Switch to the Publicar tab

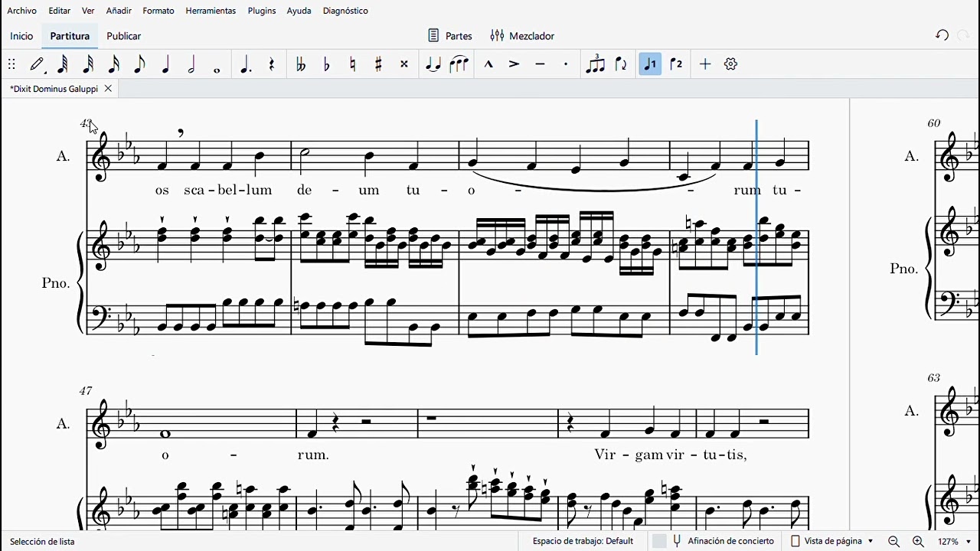point(123,36)
